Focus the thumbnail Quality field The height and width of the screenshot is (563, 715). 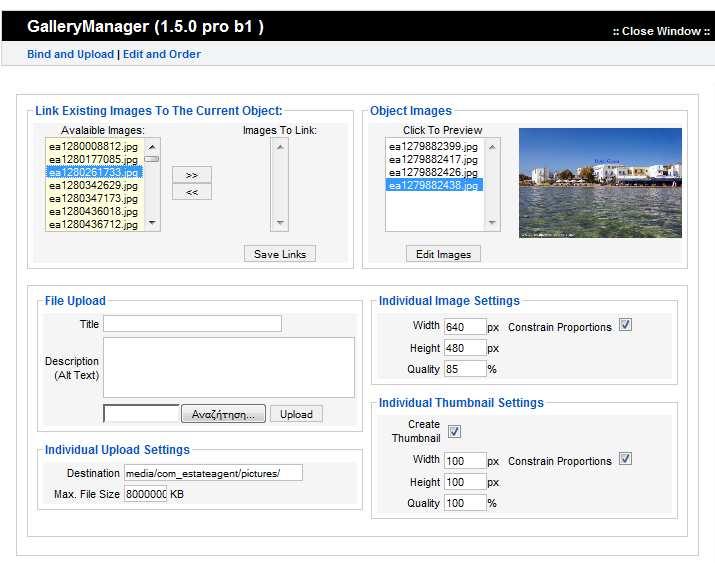coord(465,503)
